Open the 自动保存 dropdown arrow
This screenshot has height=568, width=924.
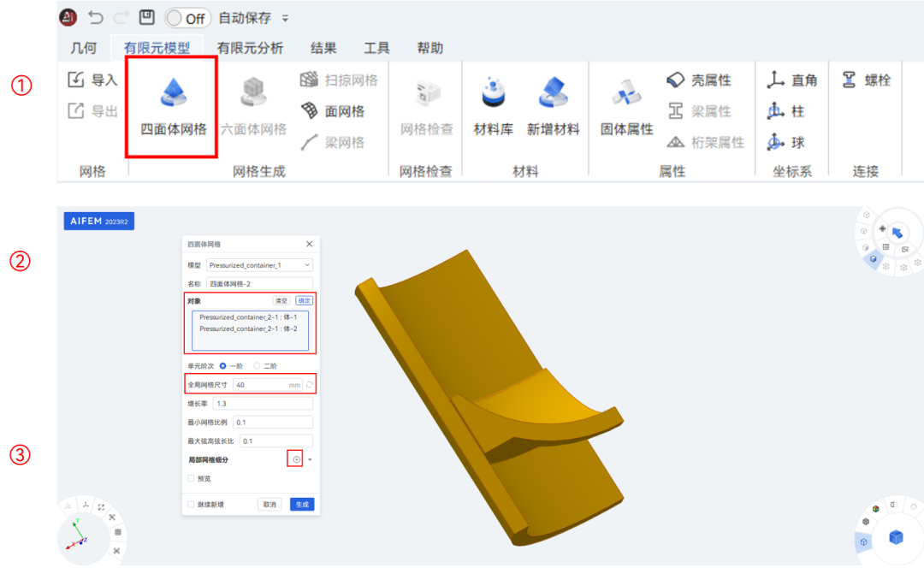tap(286, 16)
